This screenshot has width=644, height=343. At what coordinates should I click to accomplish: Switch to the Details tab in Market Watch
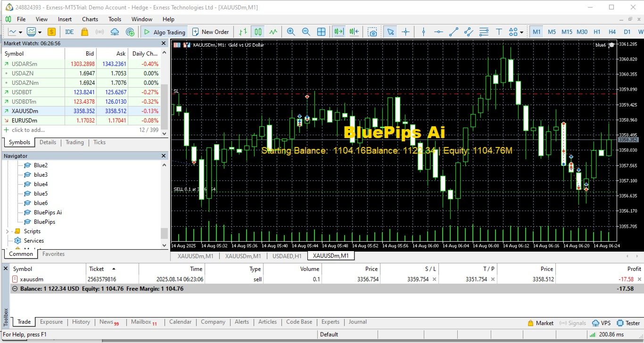coord(48,142)
